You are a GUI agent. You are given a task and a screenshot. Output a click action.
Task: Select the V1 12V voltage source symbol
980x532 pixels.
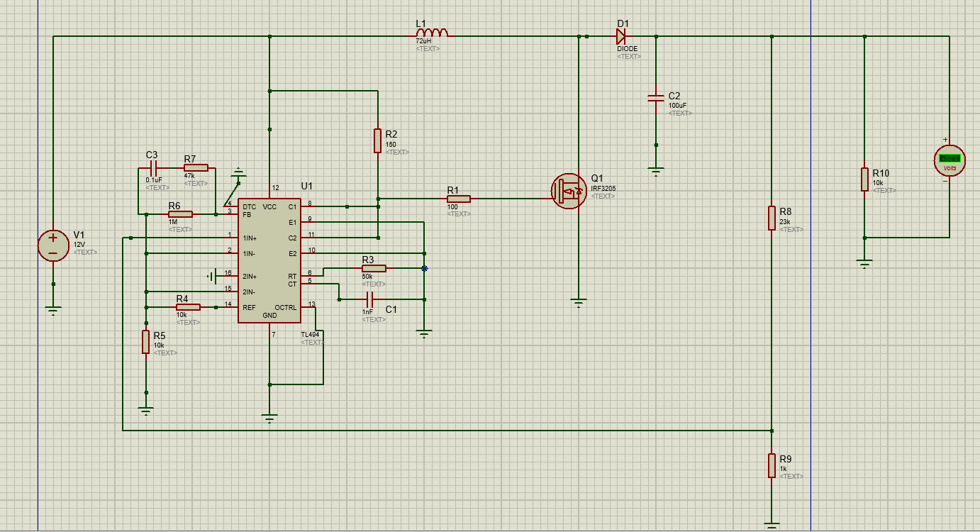53,245
